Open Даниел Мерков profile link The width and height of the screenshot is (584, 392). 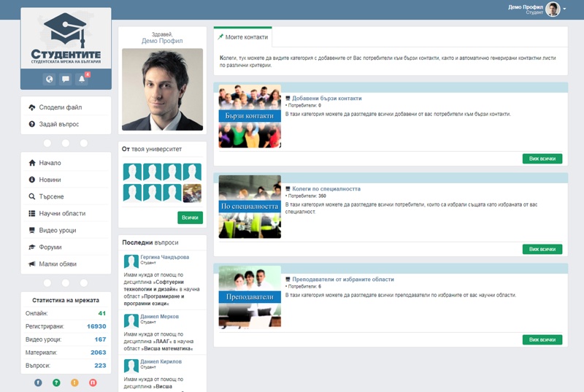click(159, 316)
